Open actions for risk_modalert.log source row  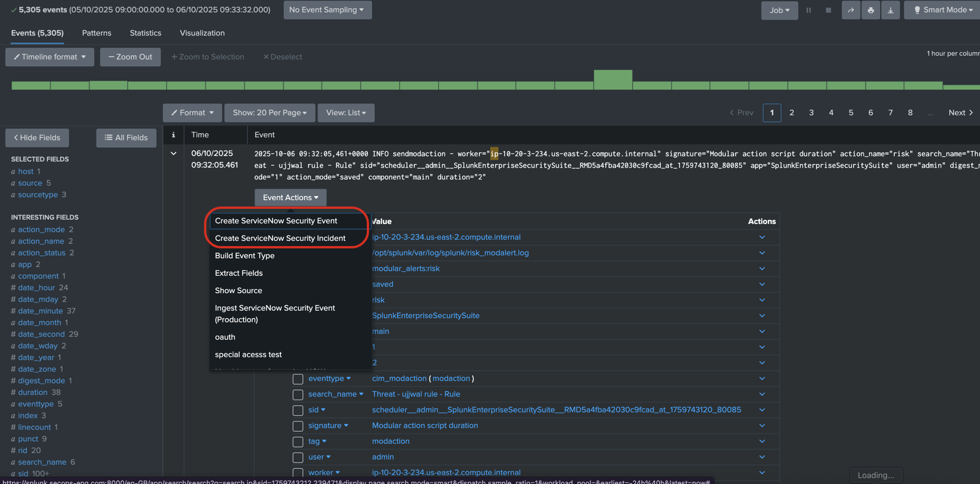tap(762, 253)
